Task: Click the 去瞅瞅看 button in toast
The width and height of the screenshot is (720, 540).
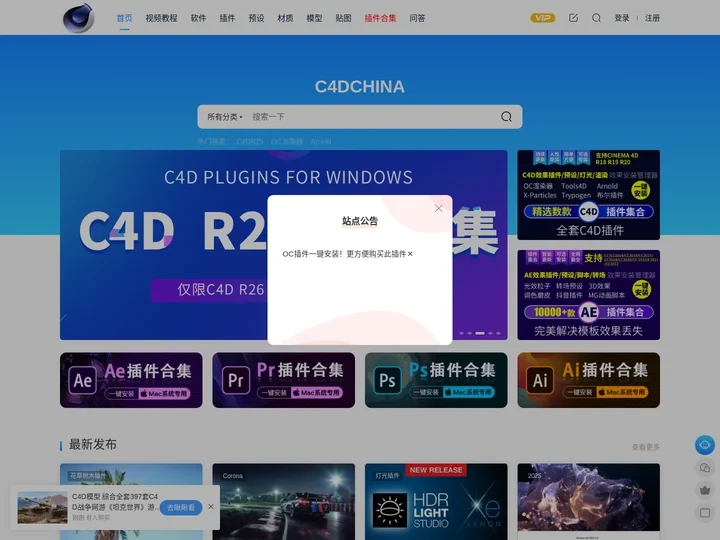Action: [181, 507]
